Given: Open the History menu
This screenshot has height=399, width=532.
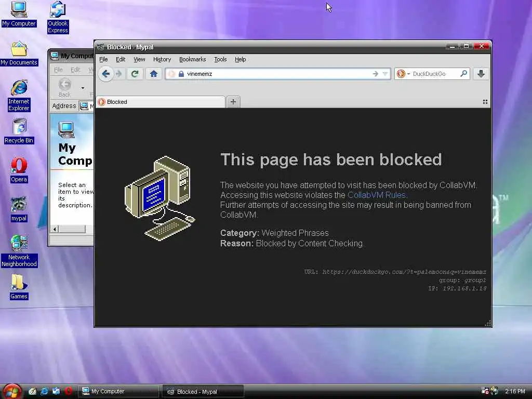Looking at the screenshot, I should (162, 59).
